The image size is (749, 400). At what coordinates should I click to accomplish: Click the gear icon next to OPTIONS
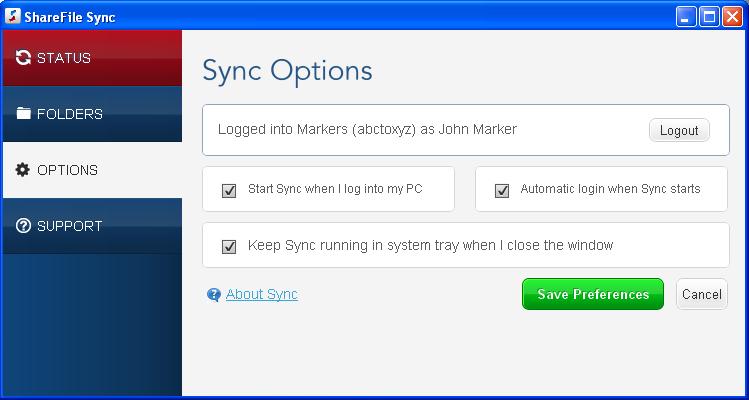click(x=22, y=170)
